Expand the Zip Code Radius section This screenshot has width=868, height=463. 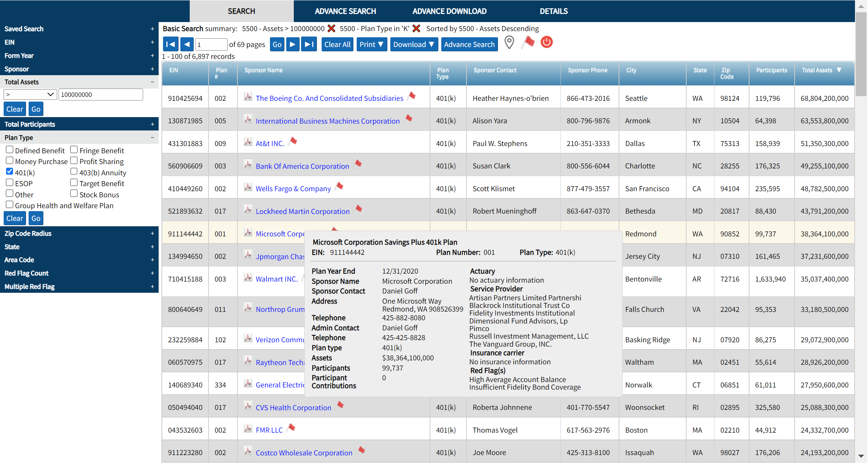(x=79, y=233)
